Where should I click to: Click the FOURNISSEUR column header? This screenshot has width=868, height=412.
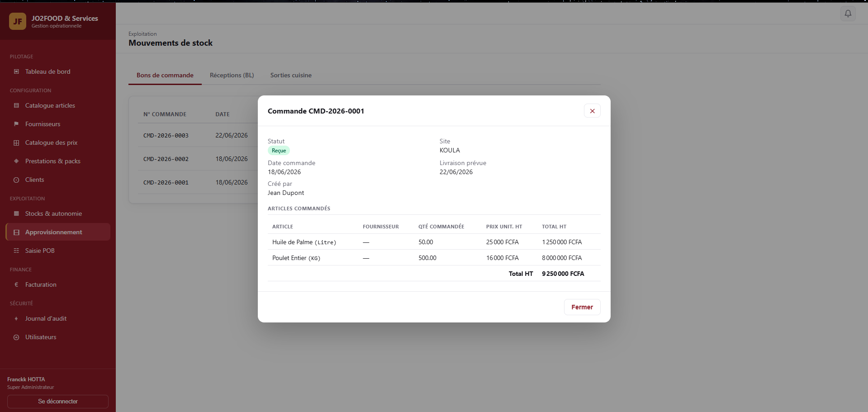(x=381, y=227)
